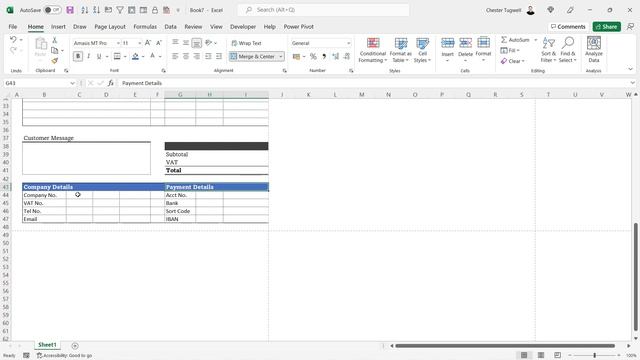Open Sort & Filter options

tap(548, 50)
